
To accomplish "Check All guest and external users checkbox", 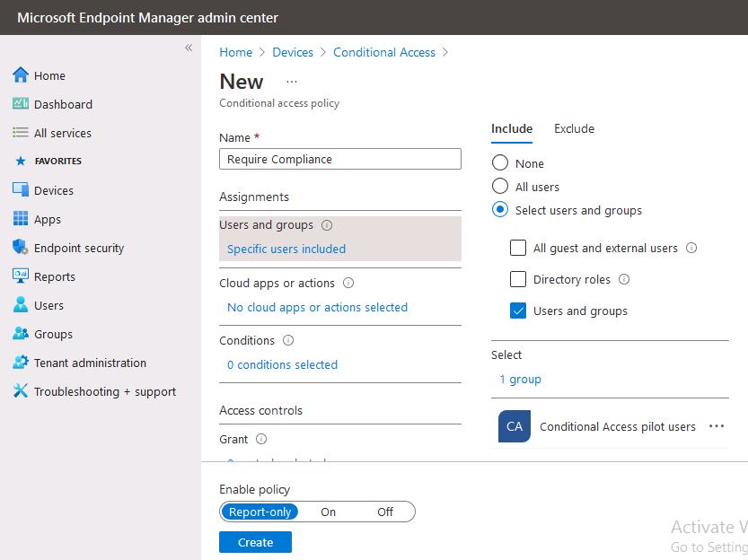I will [x=518, y=248].
